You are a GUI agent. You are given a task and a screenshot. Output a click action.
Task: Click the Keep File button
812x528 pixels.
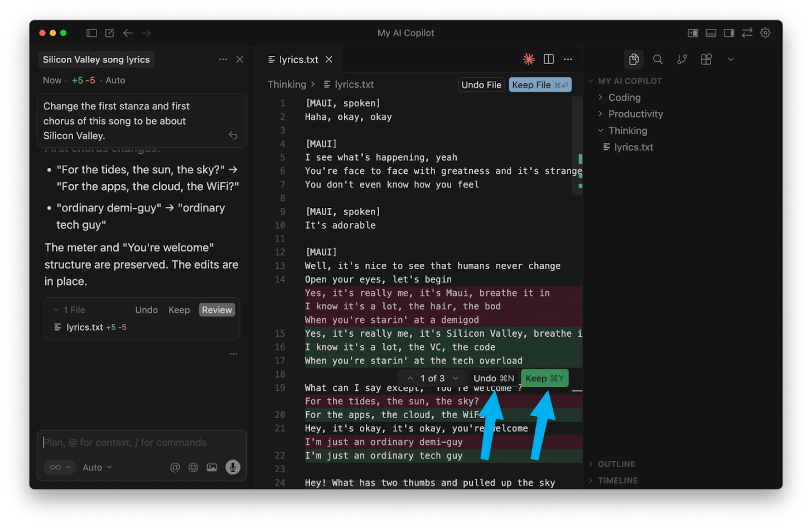540,85
